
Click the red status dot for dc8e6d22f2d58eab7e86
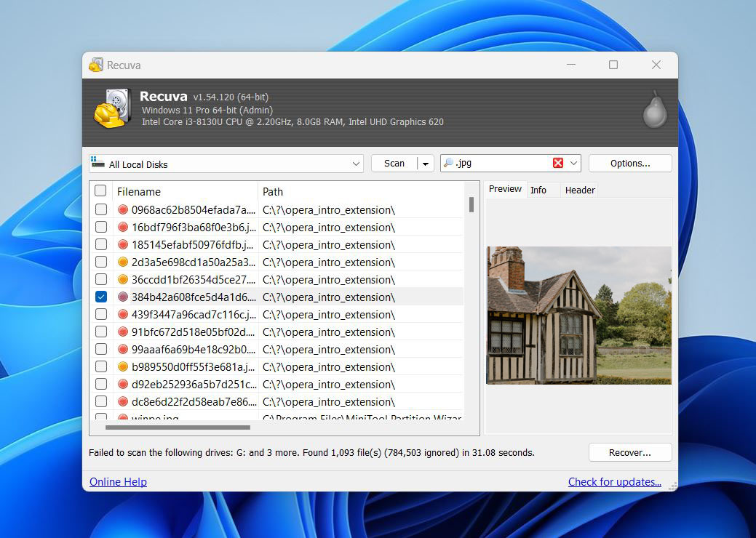pyautogui.click(x=123, y=401)
